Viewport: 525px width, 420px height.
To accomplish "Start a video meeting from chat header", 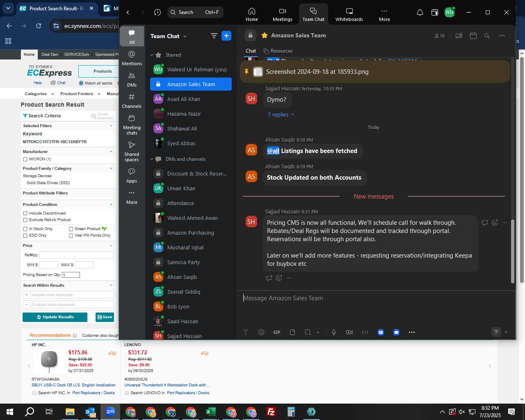I will click(459, 36).
